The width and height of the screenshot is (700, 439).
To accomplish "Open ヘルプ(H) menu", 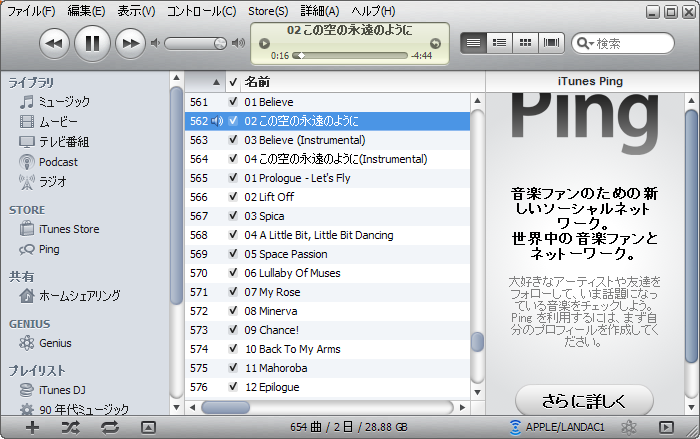I will [x=373, y=11].
